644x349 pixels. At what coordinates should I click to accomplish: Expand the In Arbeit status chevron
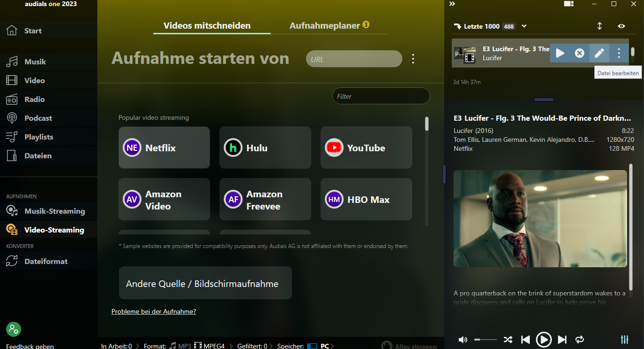pos(137,346)
